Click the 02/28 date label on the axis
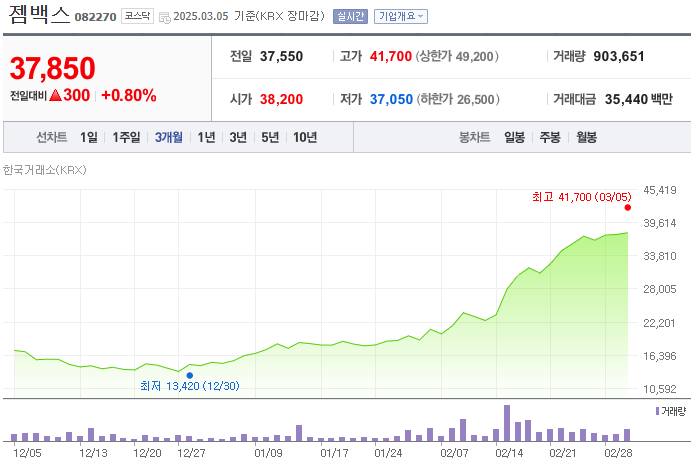691x470 pixels. pyautogui.click(x=618, y=453)
